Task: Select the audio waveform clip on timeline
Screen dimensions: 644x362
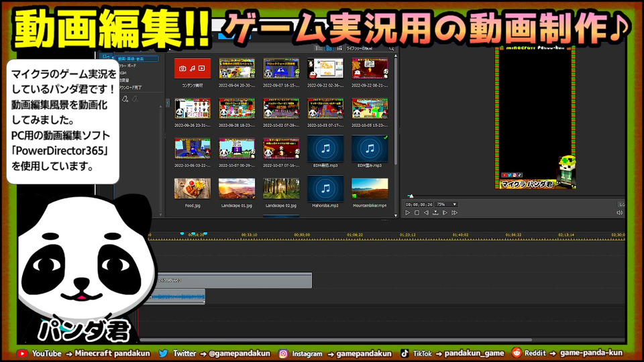Action: click(177, 296)
